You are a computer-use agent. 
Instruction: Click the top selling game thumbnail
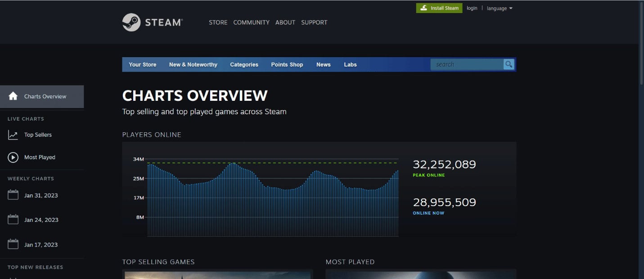[217, 274]
